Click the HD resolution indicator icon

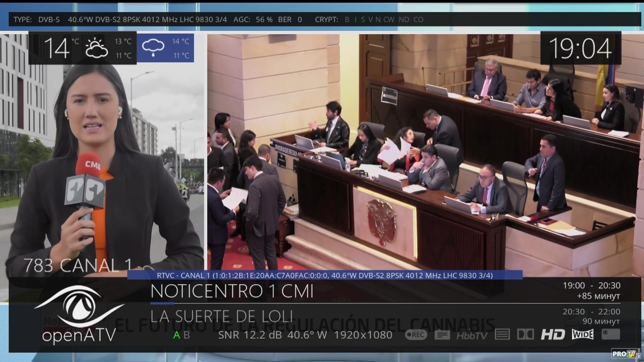tap(553, 335)
